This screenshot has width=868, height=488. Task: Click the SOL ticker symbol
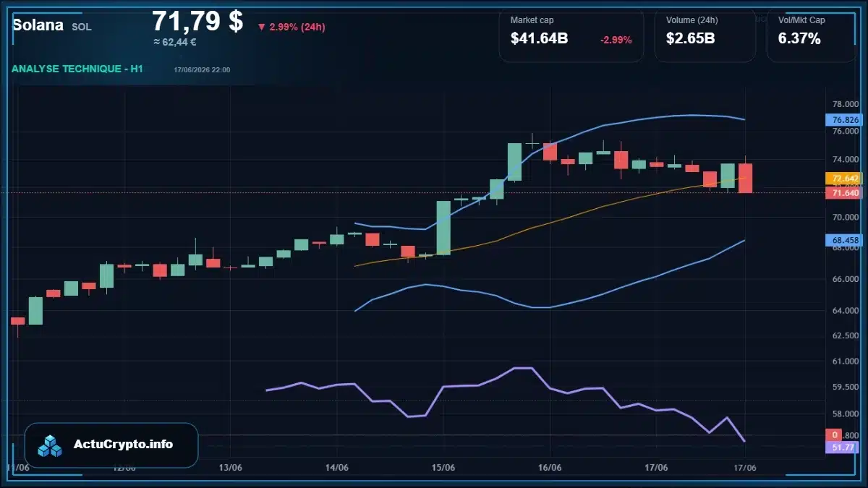[82, 27]
